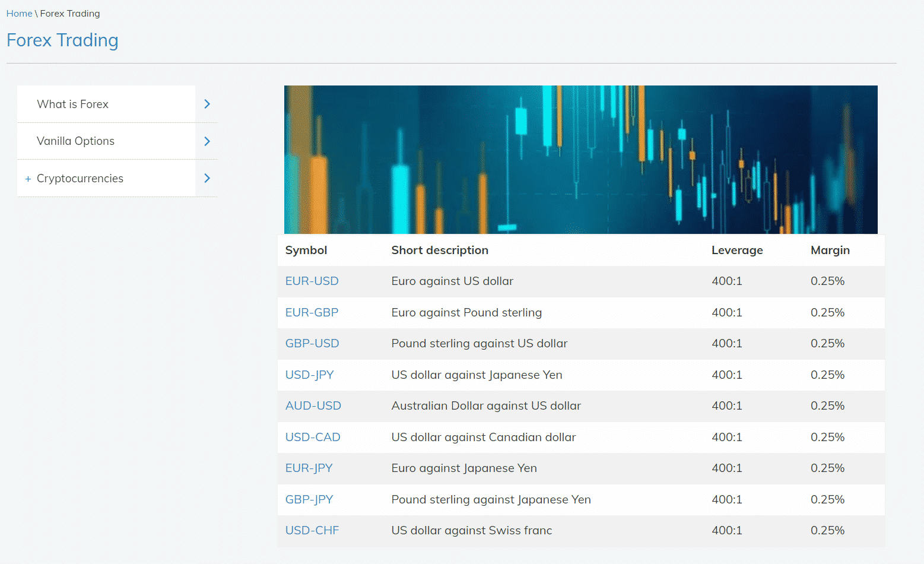Click the Forex Trading breadcrumb text
Viewport: 924px width, 564px height.
[x=70, y=14]
